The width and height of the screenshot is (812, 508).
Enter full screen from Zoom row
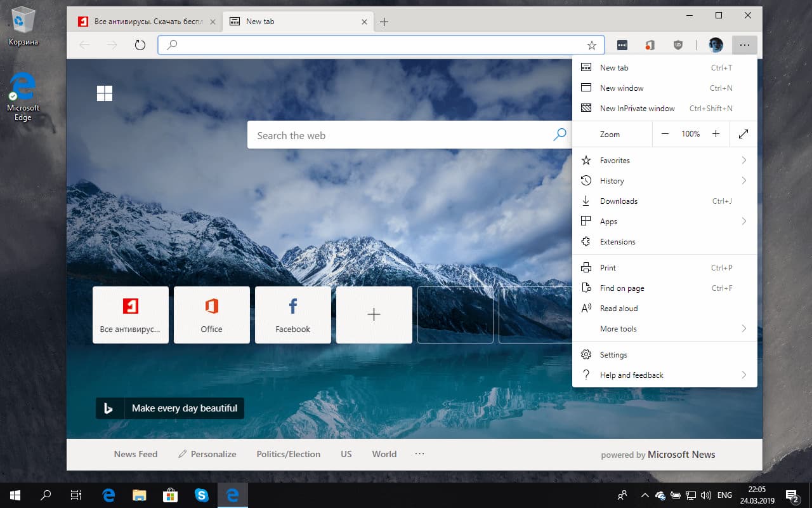(x=743, y=134)
